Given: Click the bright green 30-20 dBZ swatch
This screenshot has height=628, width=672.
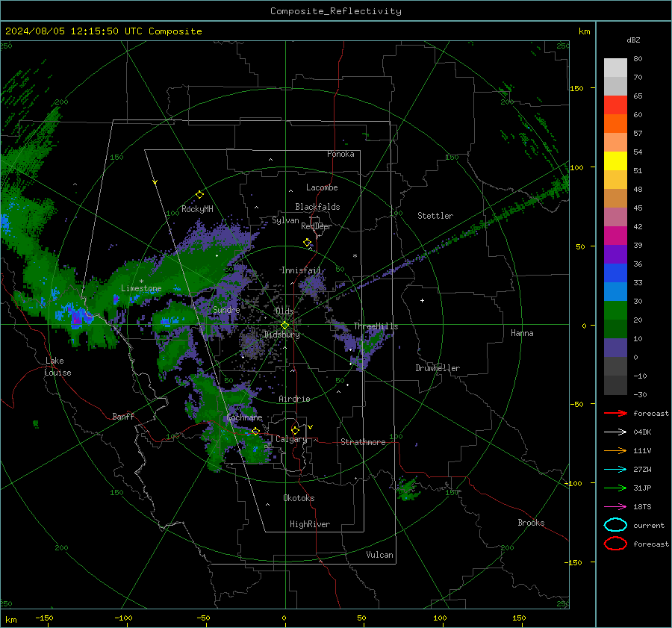Looking at the screenshot, I should tap(615, 311).
